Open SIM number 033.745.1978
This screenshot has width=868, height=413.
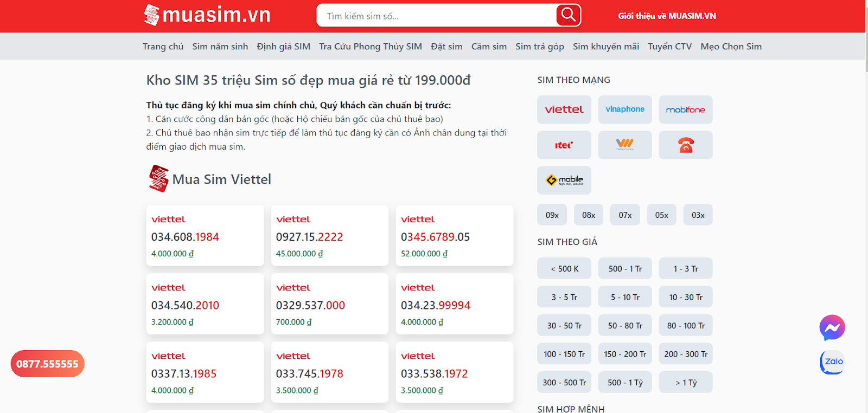(309, 373)
